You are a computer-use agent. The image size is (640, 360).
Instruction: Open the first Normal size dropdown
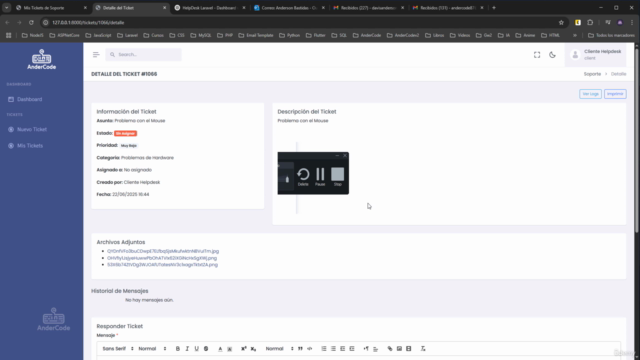tap(152, 349)
